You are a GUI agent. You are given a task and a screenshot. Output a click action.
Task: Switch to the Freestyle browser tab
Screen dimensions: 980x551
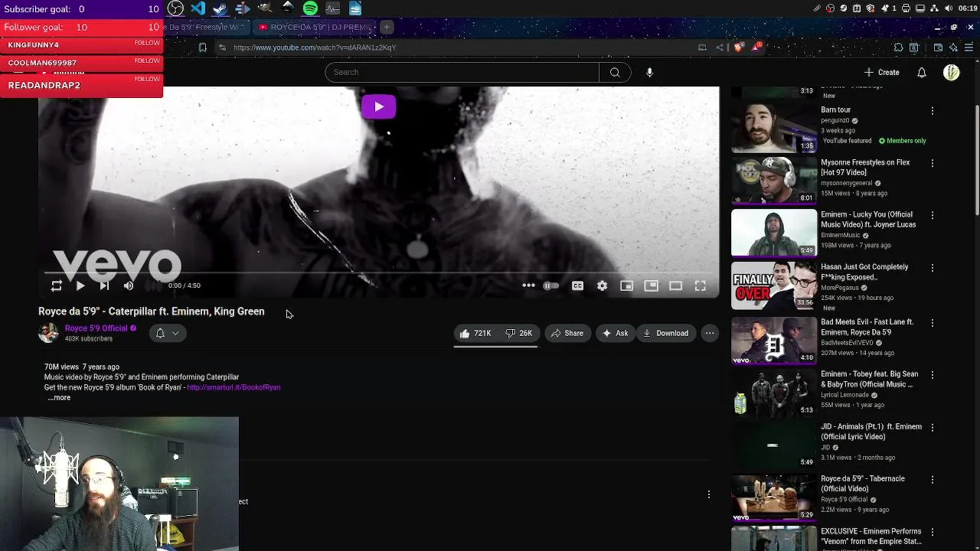(x=205, y=27)
